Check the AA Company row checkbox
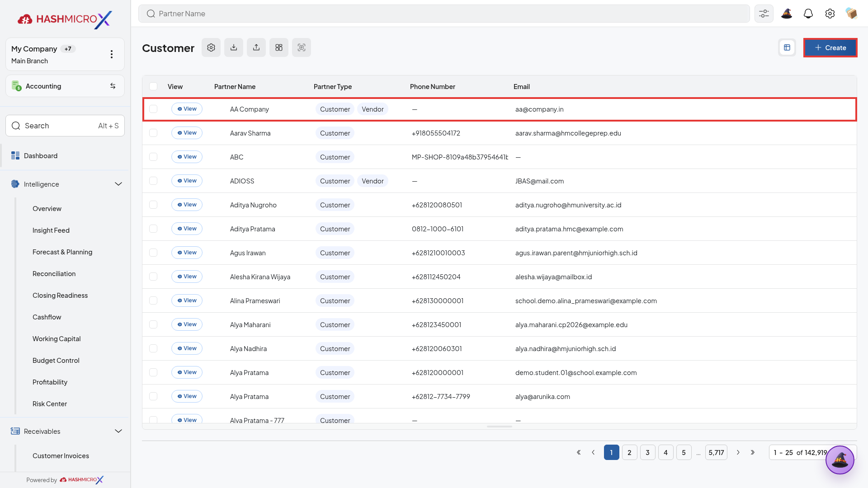The height and width of the screenshot is (488, 868). (153, 109)
